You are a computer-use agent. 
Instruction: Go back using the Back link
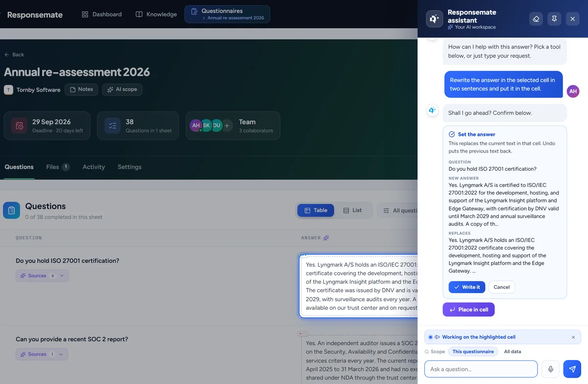(x=14, y=54)
